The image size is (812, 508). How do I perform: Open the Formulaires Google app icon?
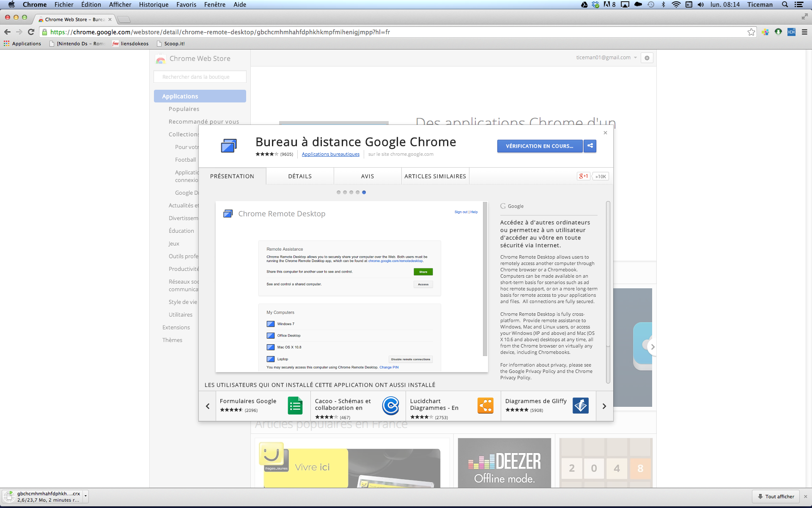tap(295, 406)
